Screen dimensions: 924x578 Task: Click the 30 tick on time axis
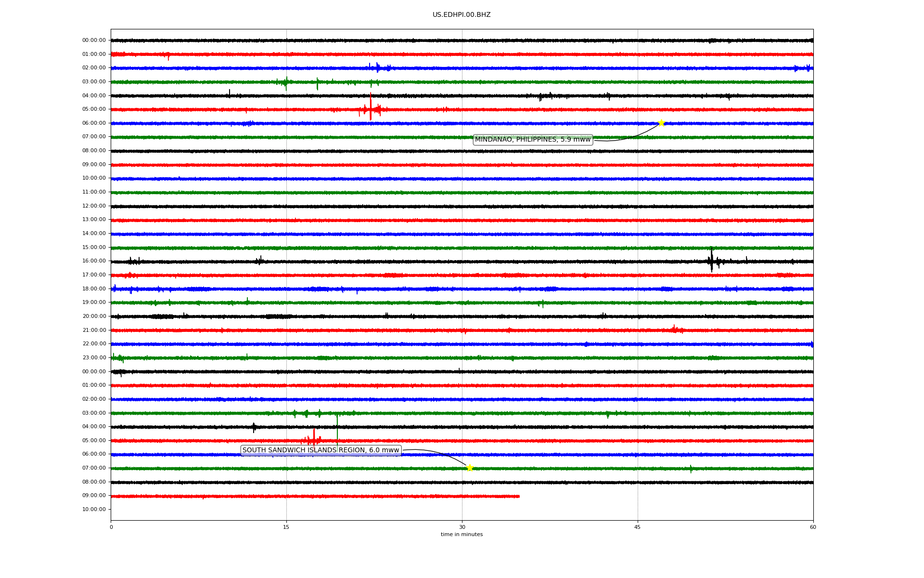tap(462, 527)
